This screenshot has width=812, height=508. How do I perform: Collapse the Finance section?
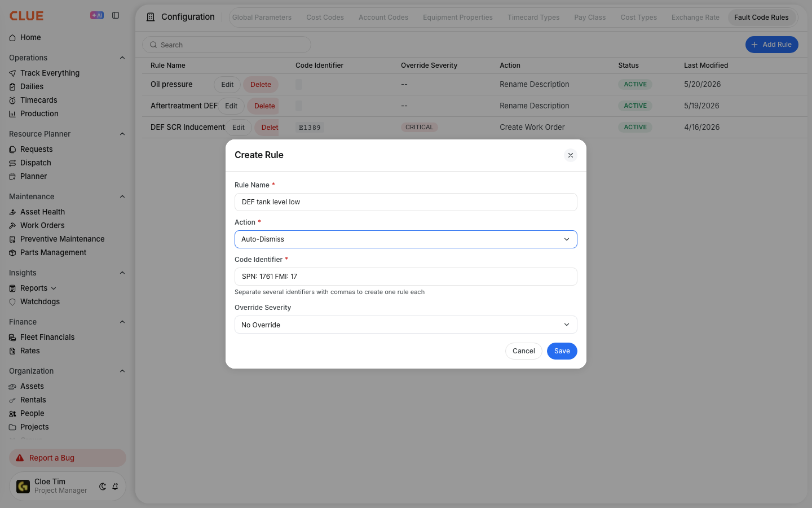122,322
